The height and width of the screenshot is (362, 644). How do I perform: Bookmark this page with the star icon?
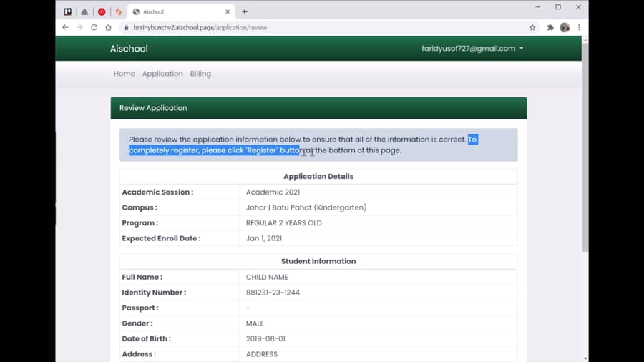point(532,27)
